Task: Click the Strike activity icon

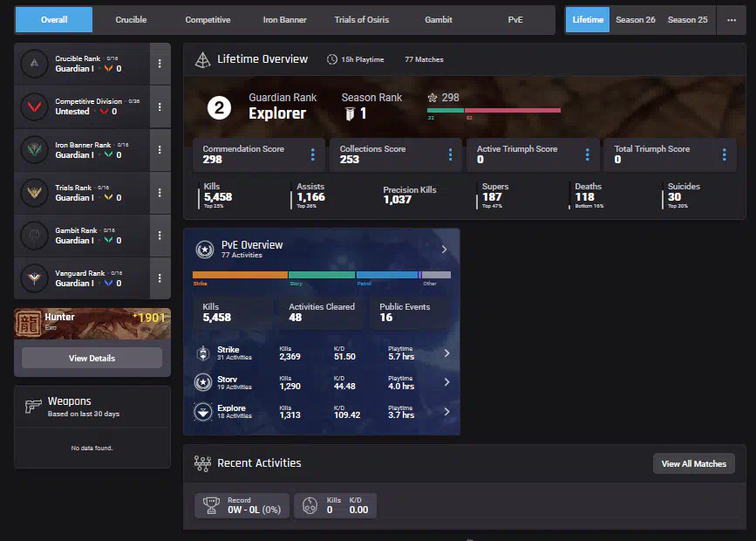Action: (203, 353)
